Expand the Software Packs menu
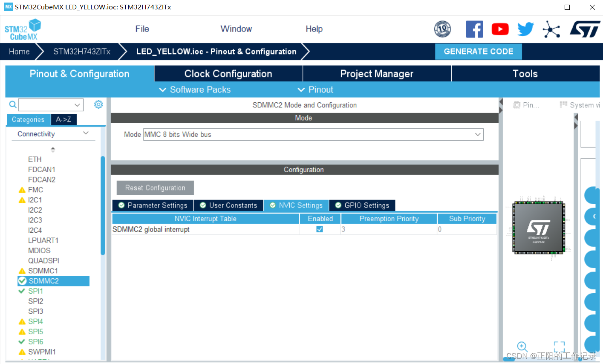Image resolution: width=603 pixels, height=364 pixels. tap(195, 90)
